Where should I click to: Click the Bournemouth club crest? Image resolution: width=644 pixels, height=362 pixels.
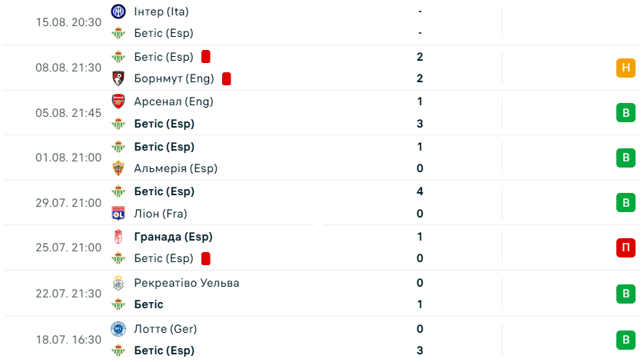[118, 78]
